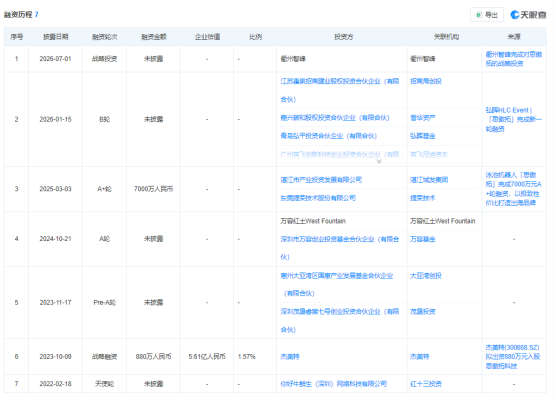Screen dimensions: 554x399
Task: Open the 杰美特(300868.SZ) news source link
Action: (x=513, y=357)
